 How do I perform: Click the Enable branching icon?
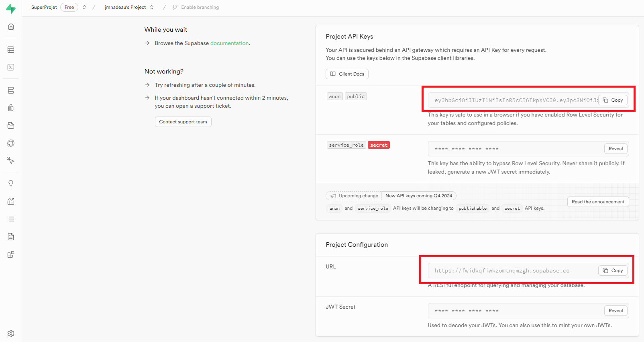pos(175,7)
